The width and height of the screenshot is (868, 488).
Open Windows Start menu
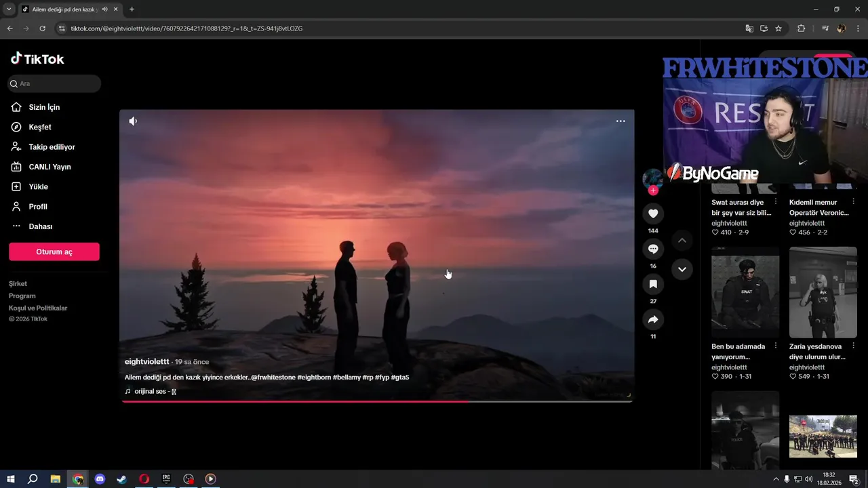coord(11,479)
